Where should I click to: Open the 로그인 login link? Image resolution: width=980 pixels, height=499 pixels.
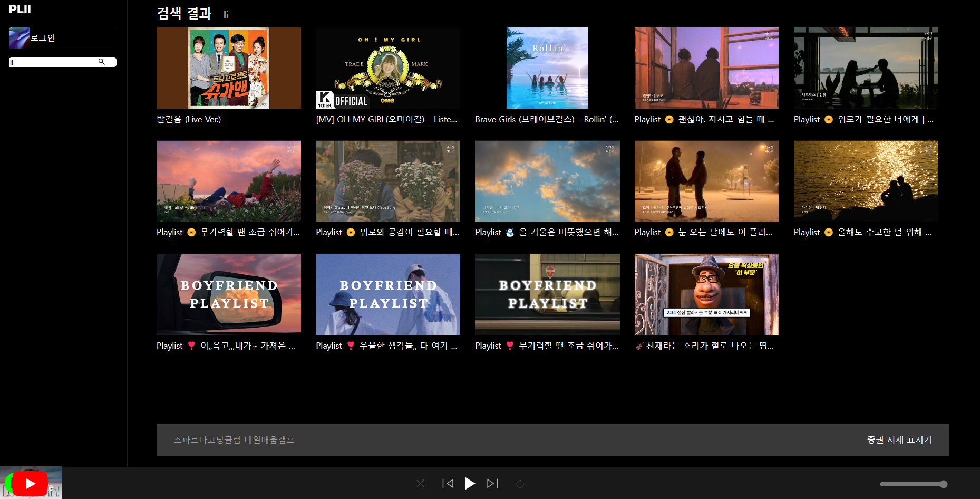pyautogui.click(x=43, y=38)
